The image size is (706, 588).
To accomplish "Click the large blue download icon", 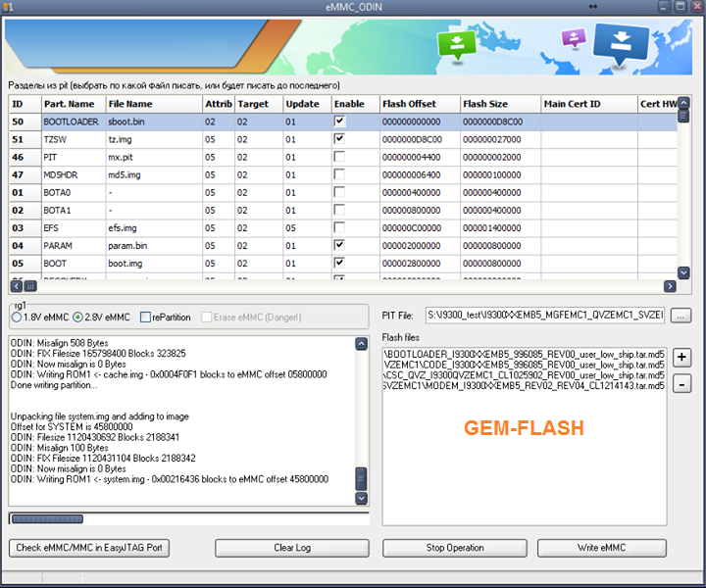I will [x=622, y=44].
